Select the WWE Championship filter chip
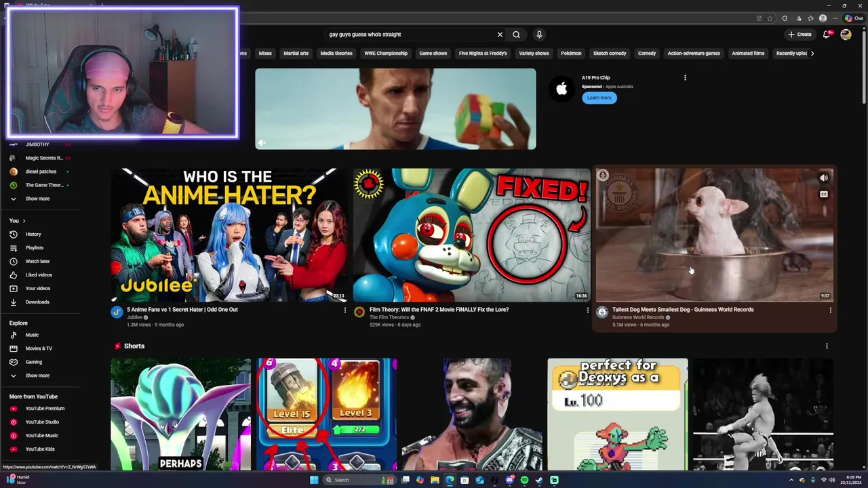Screen dimensions: 868x488 pyautogui.click(x=386, y=54)
